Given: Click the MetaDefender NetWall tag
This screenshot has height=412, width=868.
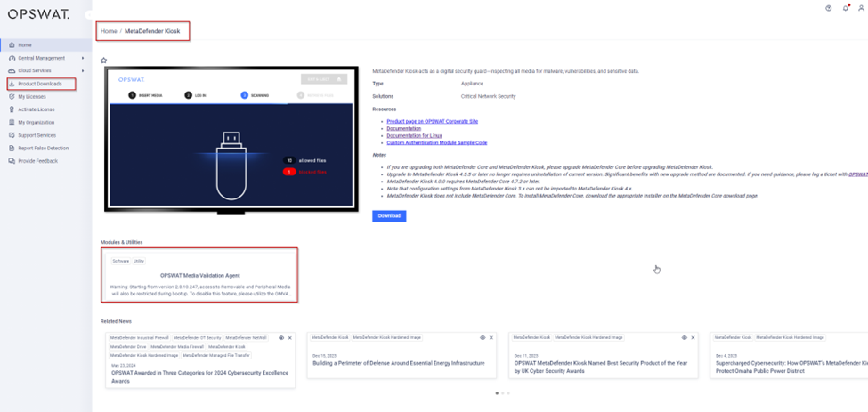Looking at the screenshot, I should (x=246, y=337).
